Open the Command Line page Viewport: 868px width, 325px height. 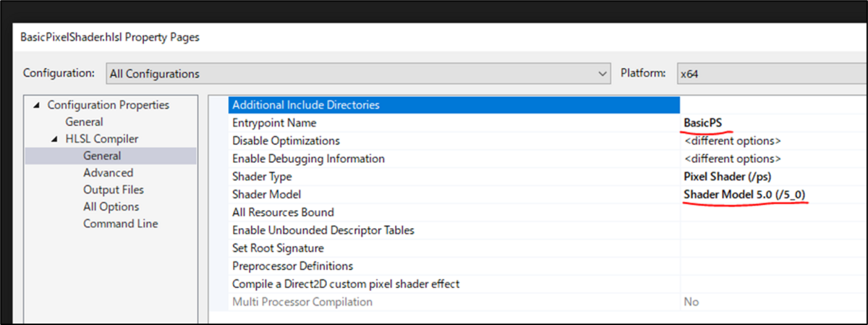[120, 224]
